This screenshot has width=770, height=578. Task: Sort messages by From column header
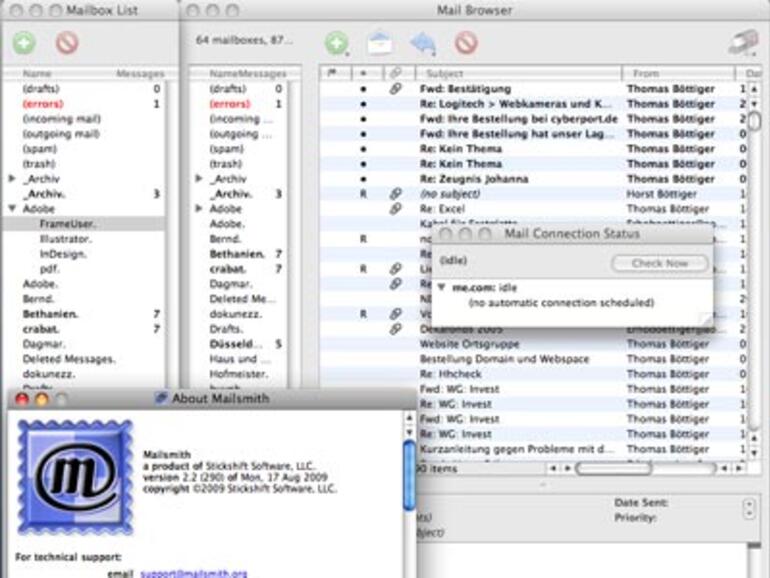click(x=679, y=74)
